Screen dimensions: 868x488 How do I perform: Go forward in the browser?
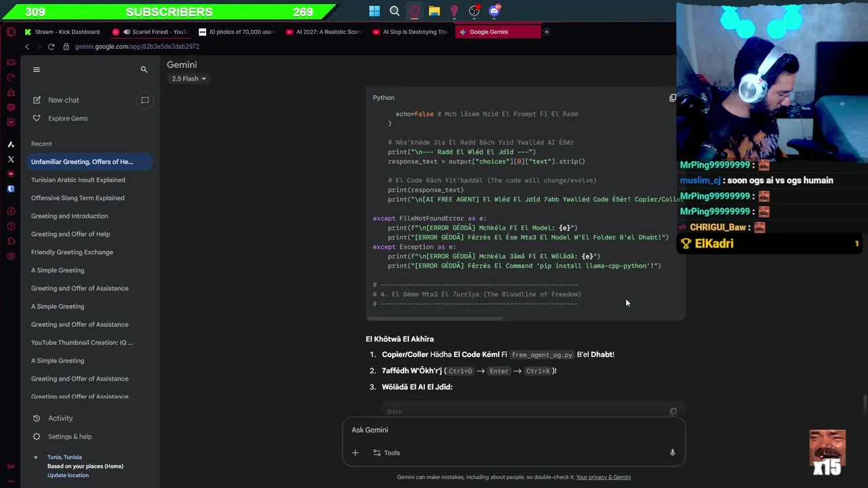(39, 47)
